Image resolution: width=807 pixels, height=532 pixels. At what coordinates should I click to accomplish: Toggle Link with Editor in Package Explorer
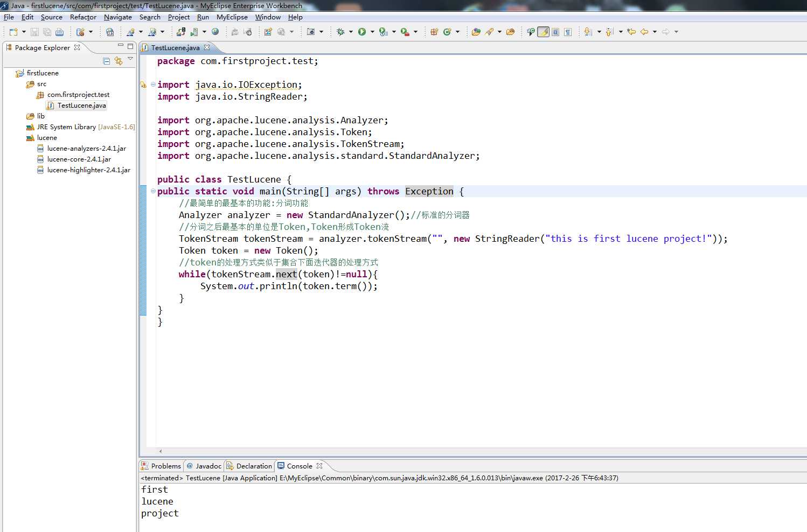119,61
